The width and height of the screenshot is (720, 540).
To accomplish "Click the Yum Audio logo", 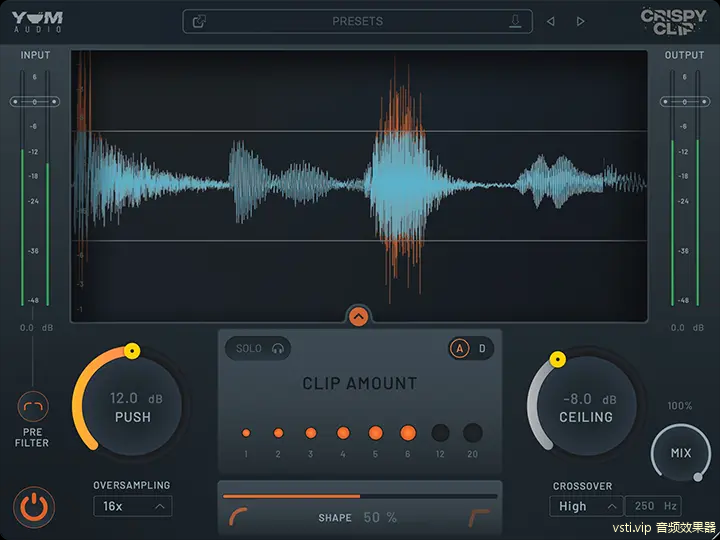I will click(x=37, y=22).
